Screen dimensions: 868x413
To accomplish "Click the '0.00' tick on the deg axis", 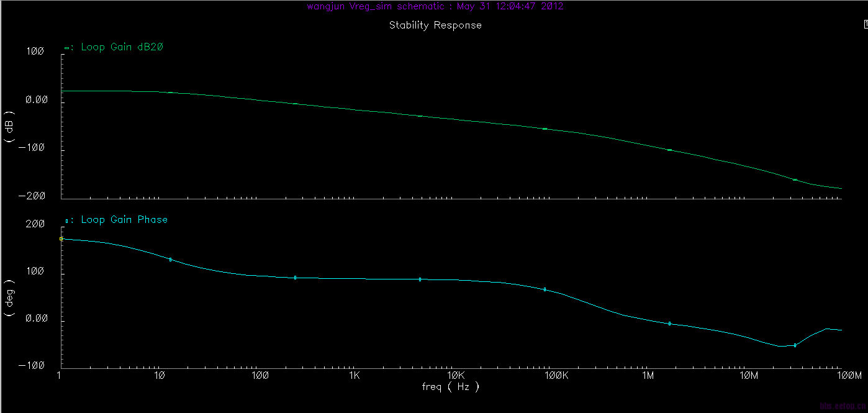I will 37,319.
